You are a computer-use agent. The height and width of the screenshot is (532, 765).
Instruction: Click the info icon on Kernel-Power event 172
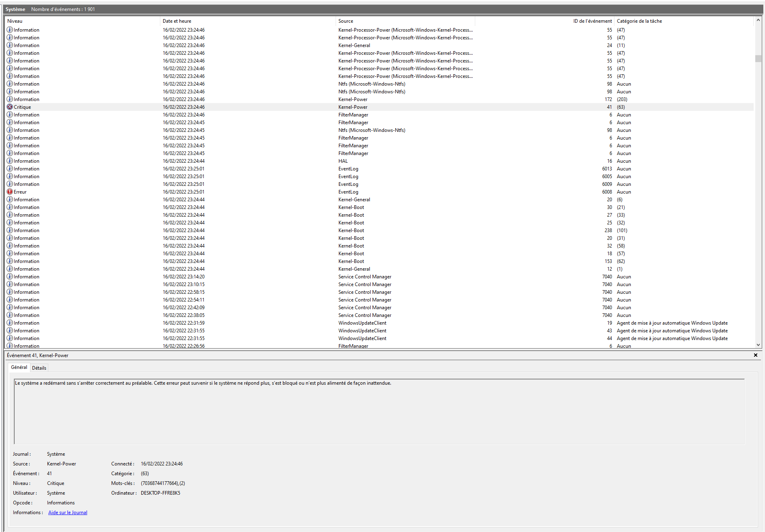coord(10,99)
